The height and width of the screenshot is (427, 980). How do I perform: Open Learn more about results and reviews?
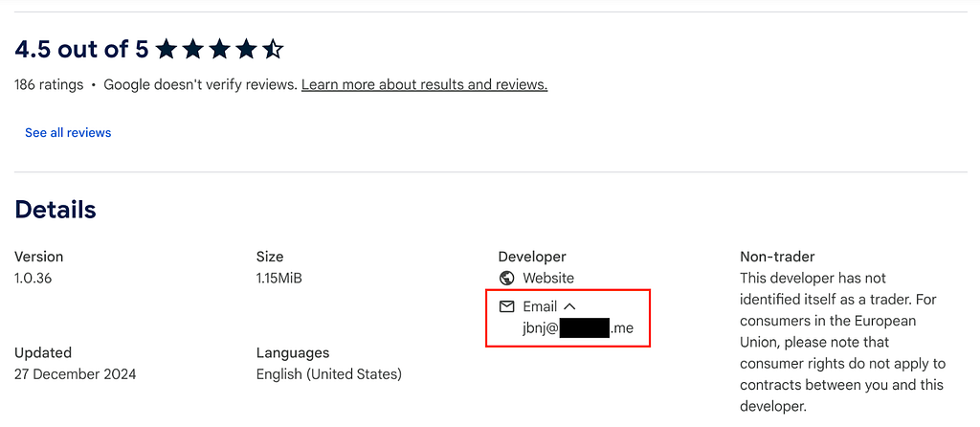(x=424, y=84)
